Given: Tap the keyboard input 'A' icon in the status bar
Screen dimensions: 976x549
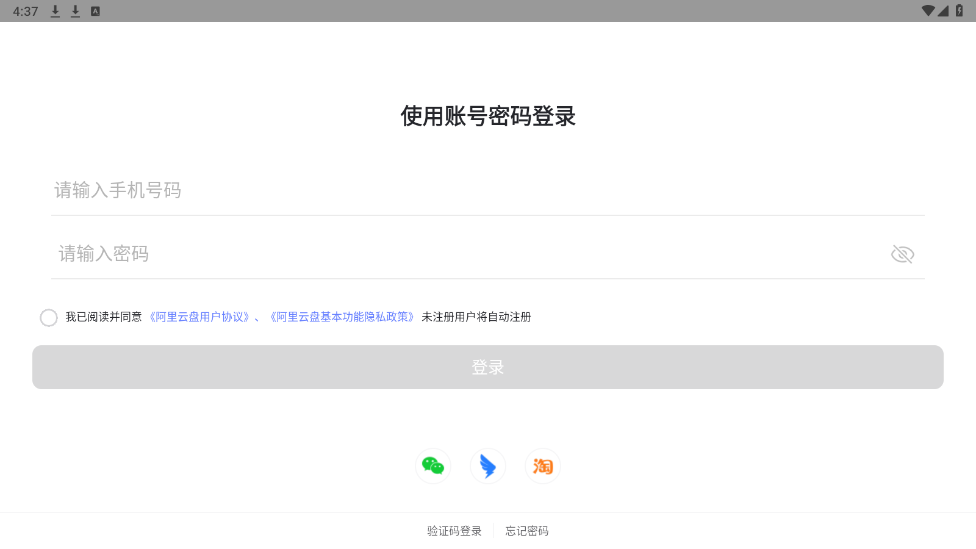Looking at the screenshot, I should tap(95, 11).
